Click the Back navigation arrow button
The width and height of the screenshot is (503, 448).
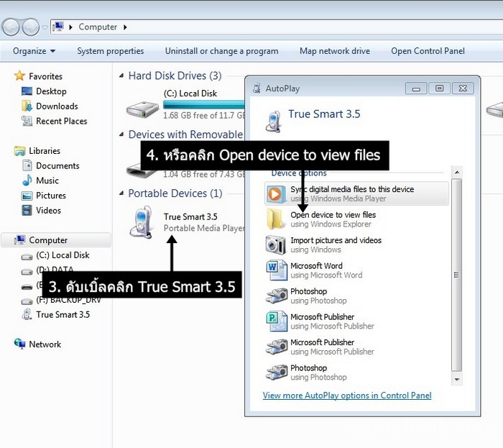coord(11,27)
